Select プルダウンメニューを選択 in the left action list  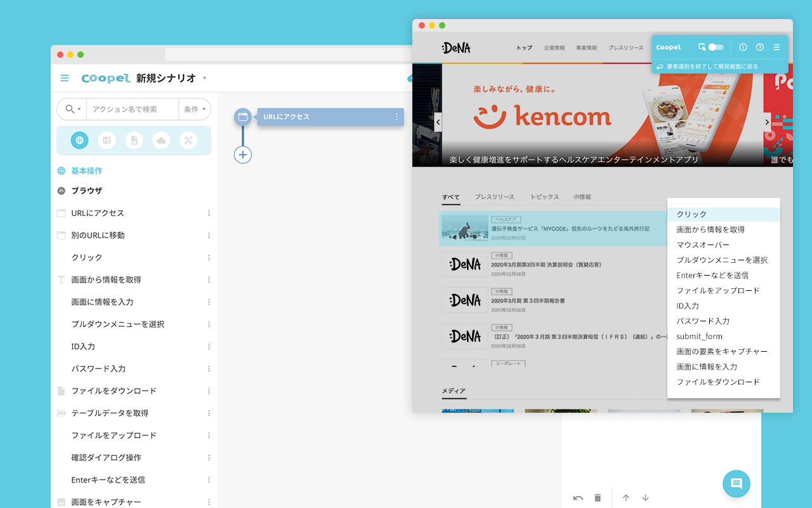pos(118,324)
